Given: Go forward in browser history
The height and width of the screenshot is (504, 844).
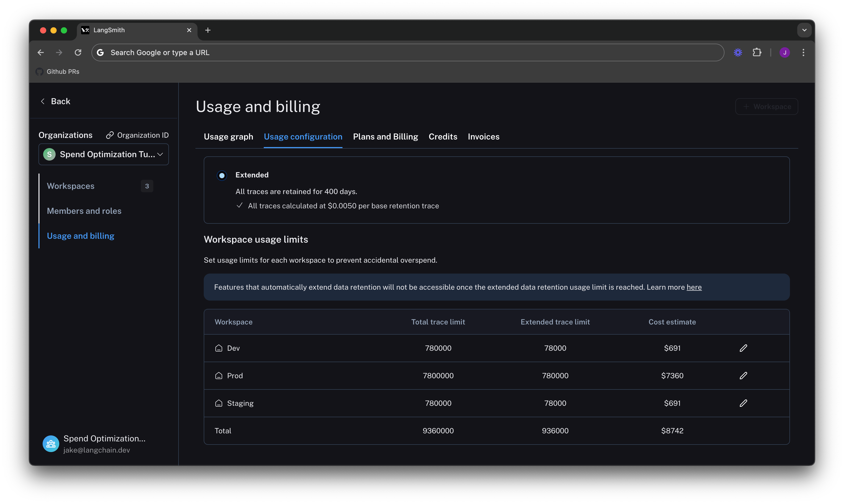Looking at the screenshot, I should 59,53.
